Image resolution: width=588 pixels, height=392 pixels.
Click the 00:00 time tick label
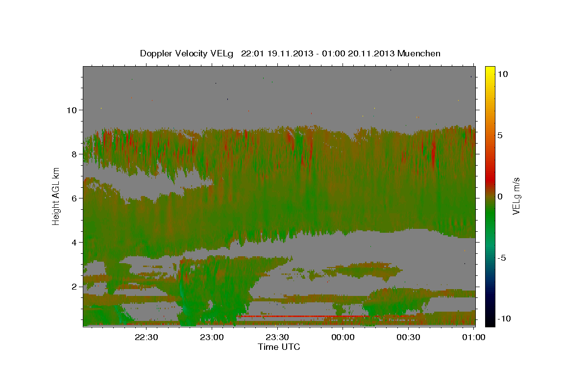pos(343,337)
